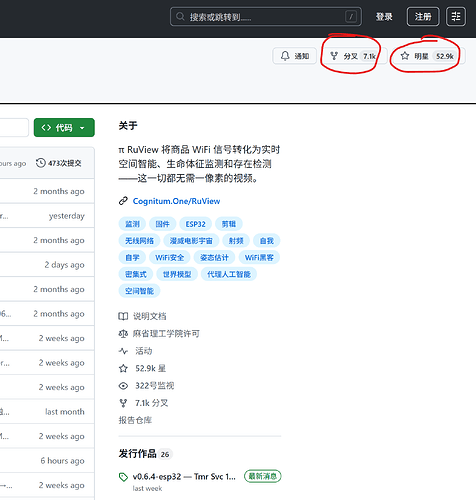Click the dropdown arrow on 代码 button
Image resolution: width=476 pixels, height=500 pixels.
click(82, 128)
